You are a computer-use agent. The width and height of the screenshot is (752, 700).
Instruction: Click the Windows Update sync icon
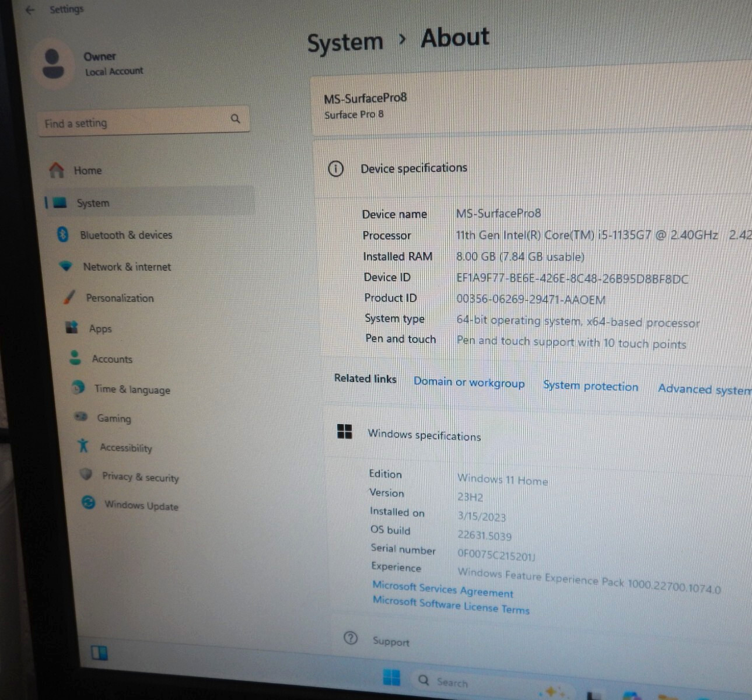click(x=88, y=502)
